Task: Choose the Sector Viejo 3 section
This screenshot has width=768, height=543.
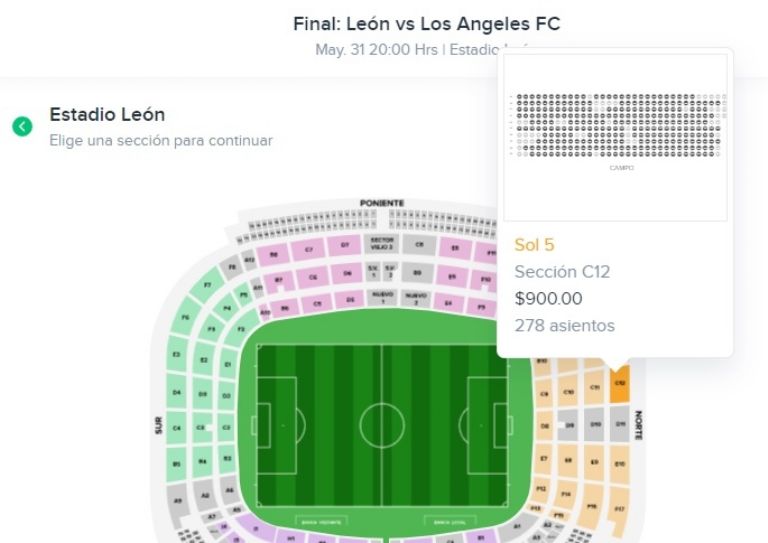Action: point(382,243)
